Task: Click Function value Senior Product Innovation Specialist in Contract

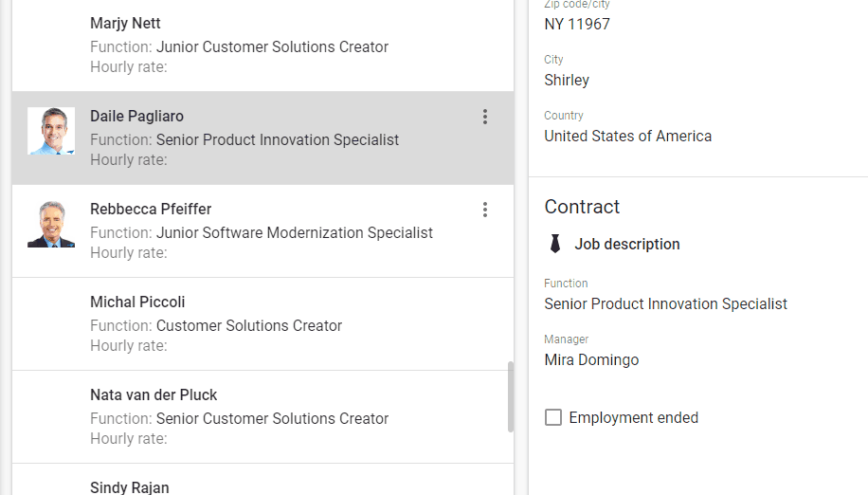Action: point(665,304)
